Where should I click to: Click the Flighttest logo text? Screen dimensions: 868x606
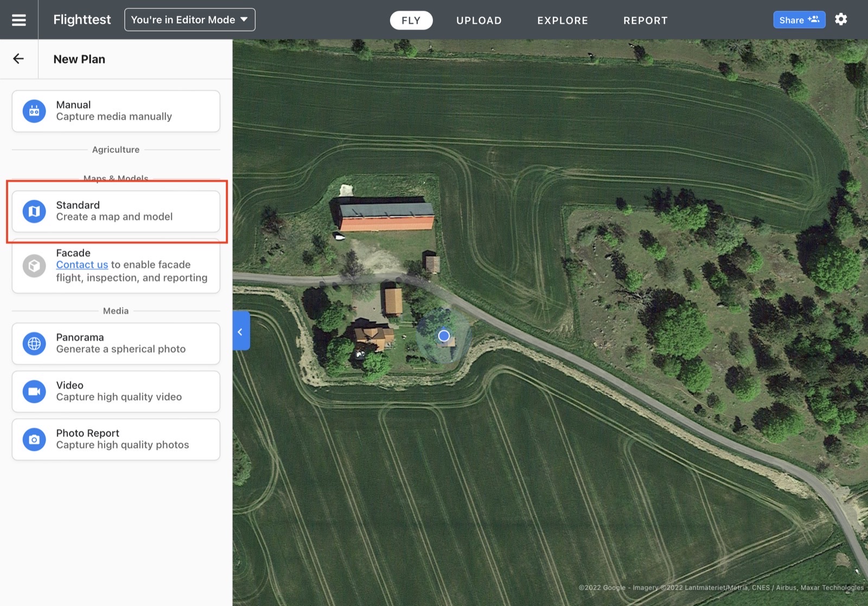82,20
